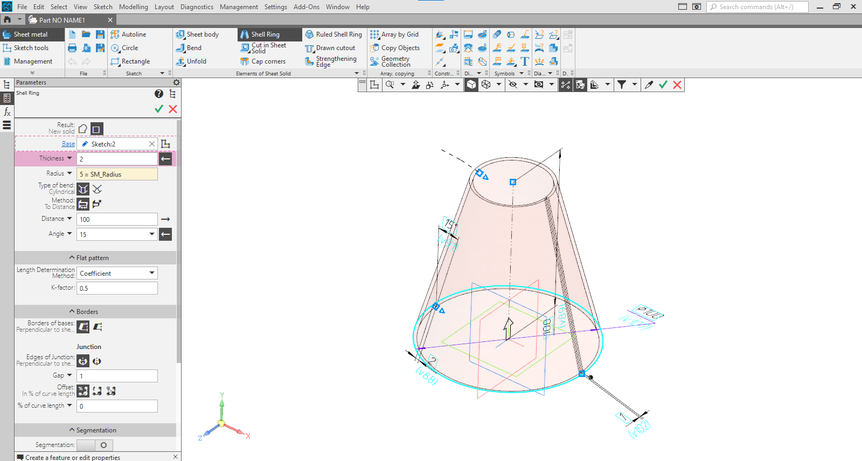Open the Settings menu

(x=275, y=7)
